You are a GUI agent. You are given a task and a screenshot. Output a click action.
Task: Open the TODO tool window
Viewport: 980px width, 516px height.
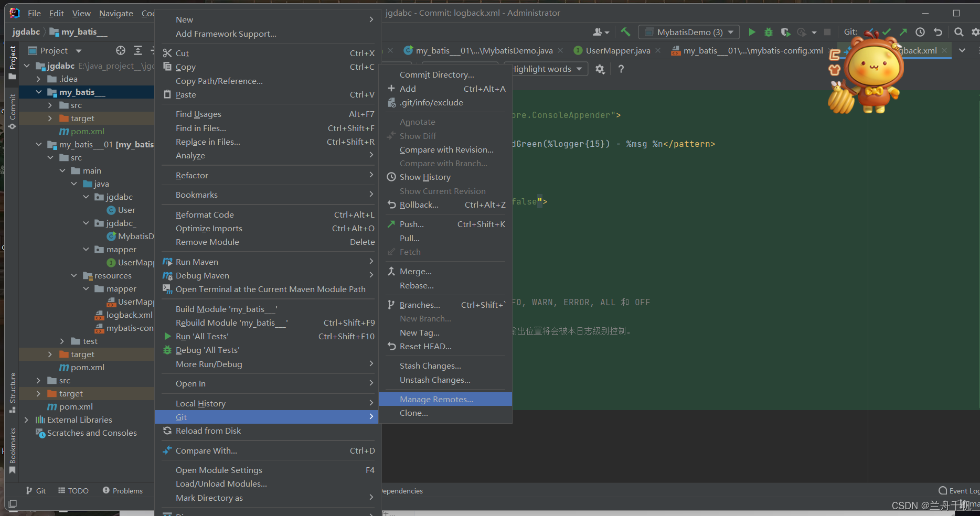point(73,491)
